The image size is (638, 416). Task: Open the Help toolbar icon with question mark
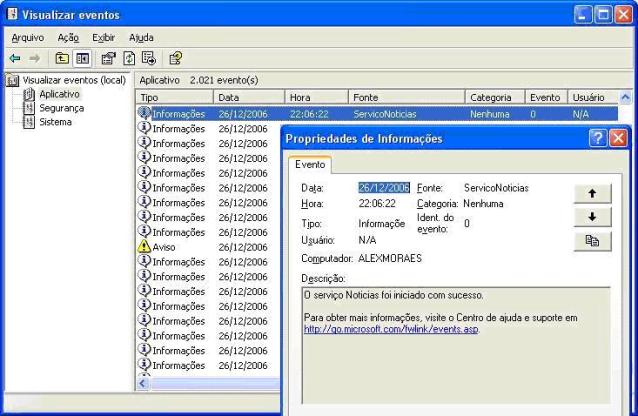[175, 59]
